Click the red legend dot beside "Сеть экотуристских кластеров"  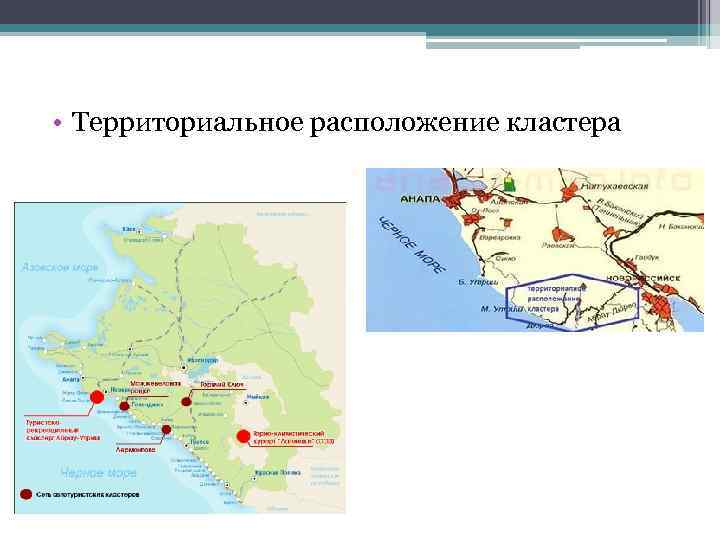26,495
